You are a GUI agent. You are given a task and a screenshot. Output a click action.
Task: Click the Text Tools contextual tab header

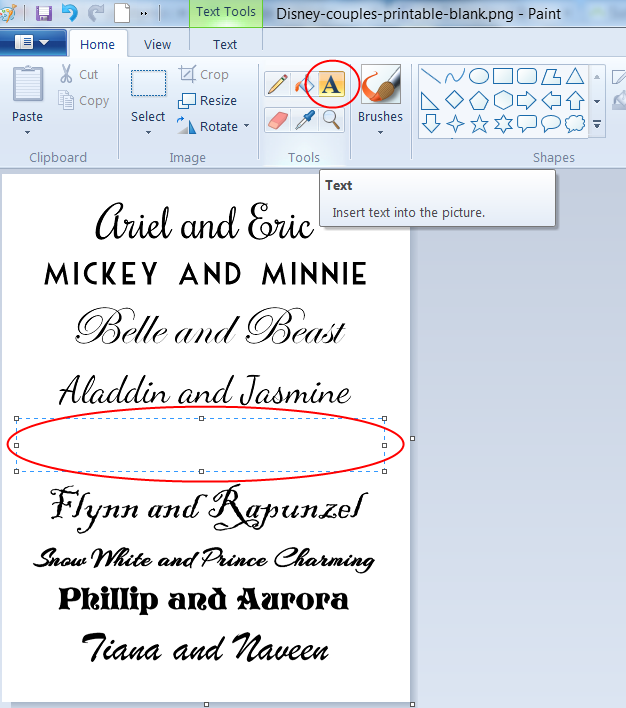point(226,12)
